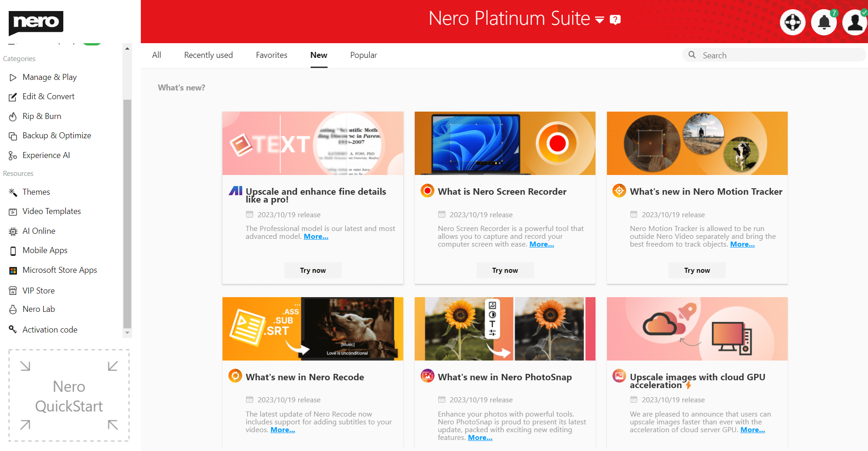Open Microsoft Store Apps resource

(x=60, y=270)
